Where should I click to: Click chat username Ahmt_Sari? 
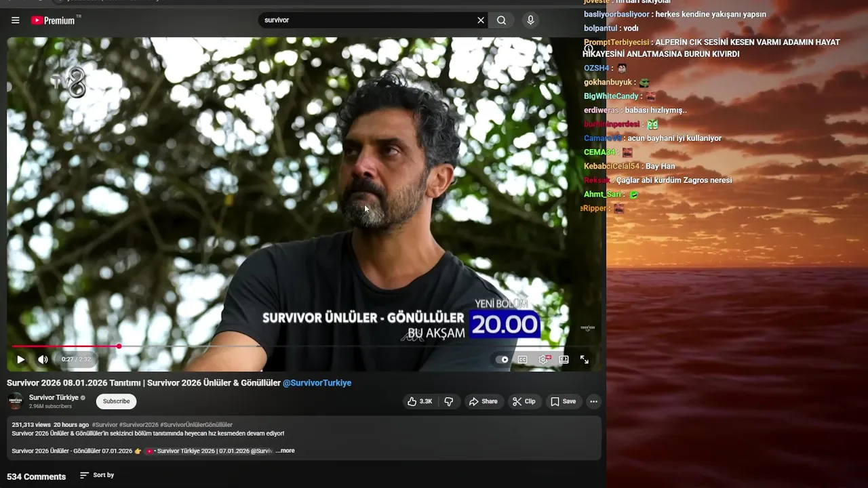(602, 195)
